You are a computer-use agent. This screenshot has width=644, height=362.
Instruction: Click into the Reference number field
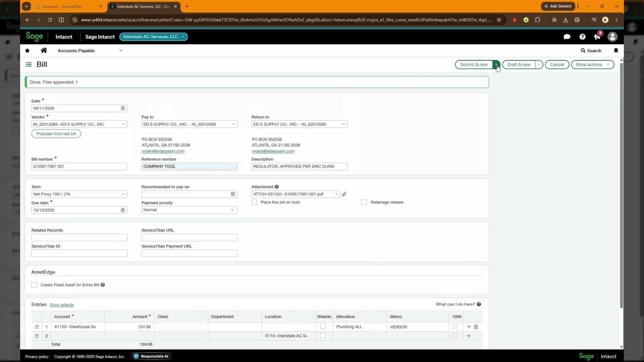(189, 167)
